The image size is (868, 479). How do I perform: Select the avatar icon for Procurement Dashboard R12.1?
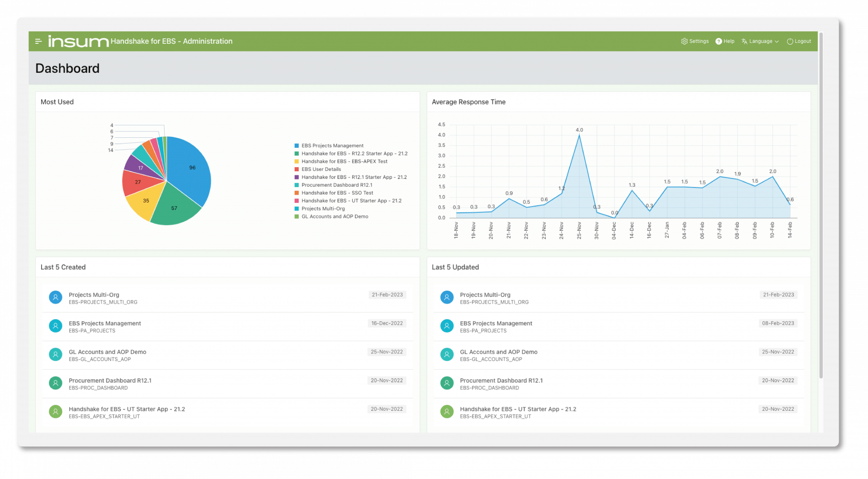(55, 383)
